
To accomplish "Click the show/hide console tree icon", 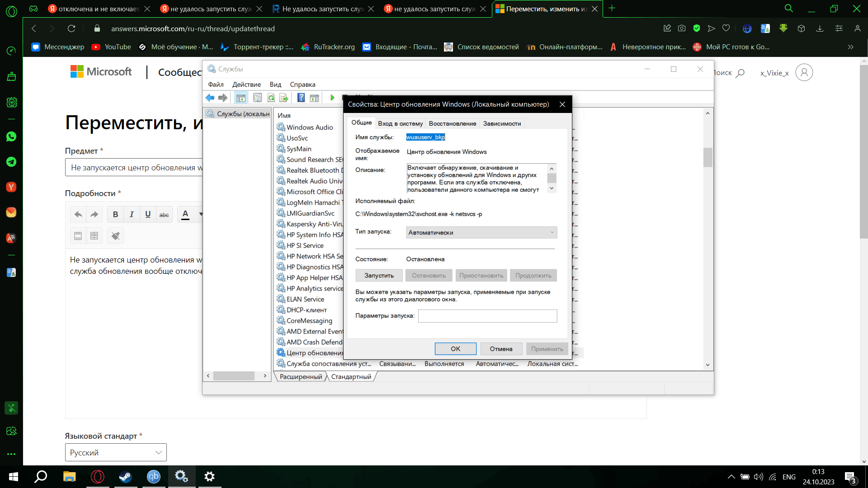I will (241, 98).
